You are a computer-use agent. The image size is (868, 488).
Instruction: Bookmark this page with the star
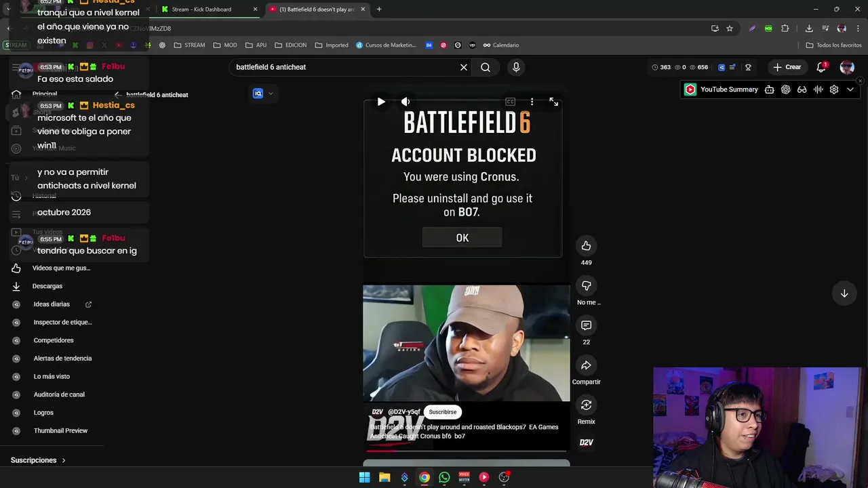[730, 28]
